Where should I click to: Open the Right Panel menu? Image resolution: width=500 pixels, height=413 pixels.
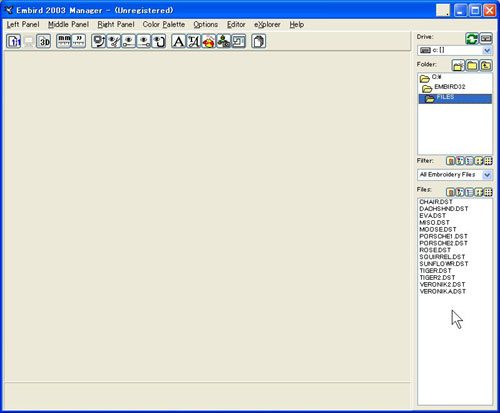point(116,24)
